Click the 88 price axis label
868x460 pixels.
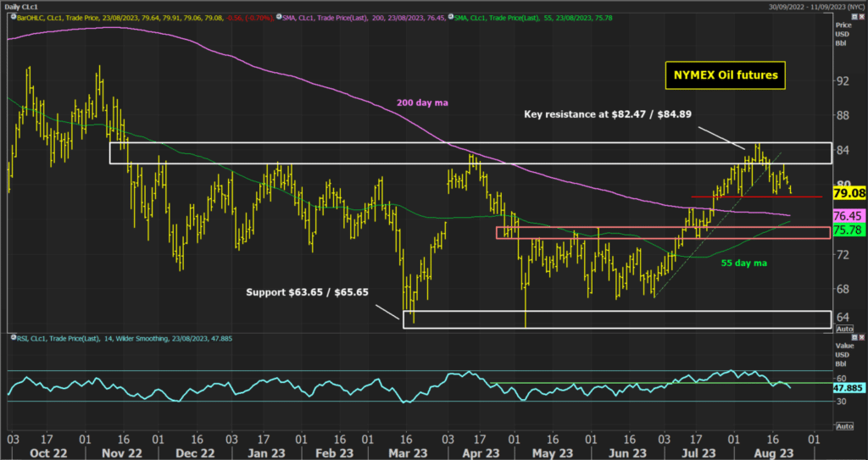click(843, 116)
